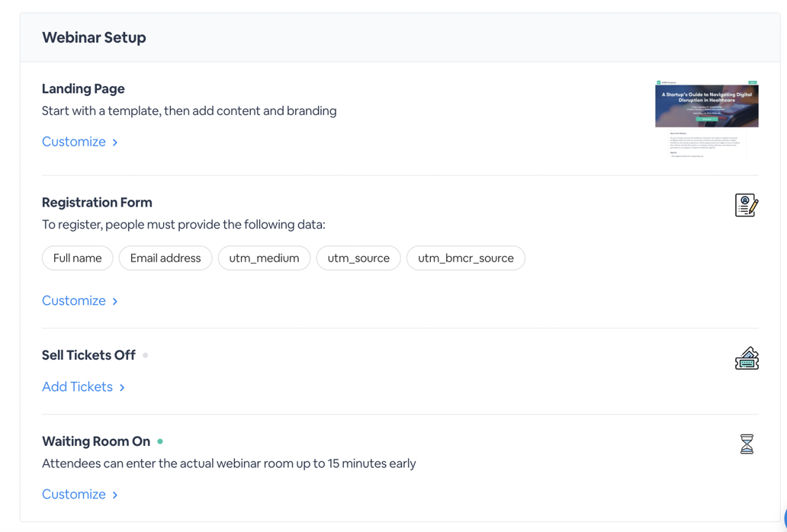Open Add Tickets
This screenshot has height=532, width=787.
coord(77,386)
